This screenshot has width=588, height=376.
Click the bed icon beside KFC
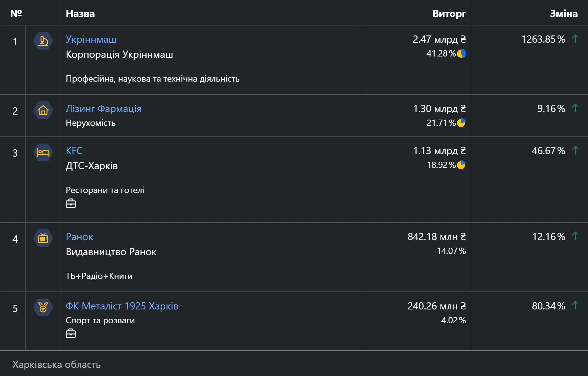(43, 152)
